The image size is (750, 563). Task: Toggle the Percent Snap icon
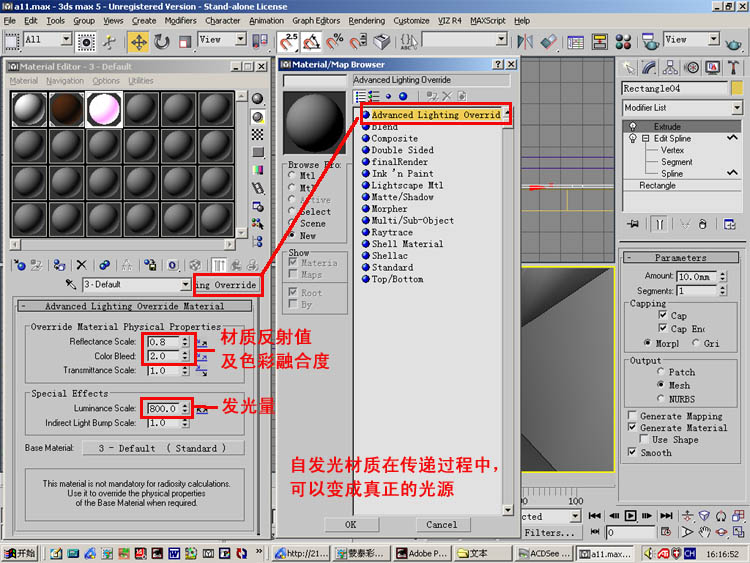[335, 42]
